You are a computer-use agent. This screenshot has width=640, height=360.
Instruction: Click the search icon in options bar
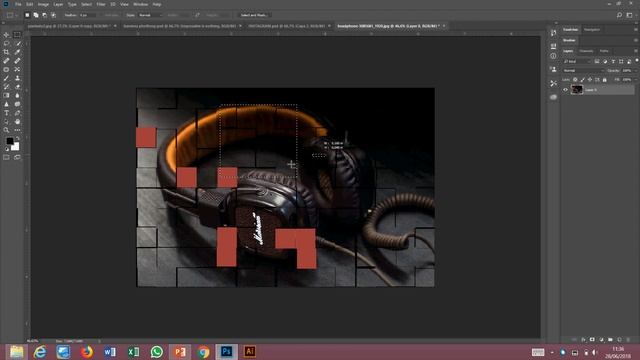point(619,15)
